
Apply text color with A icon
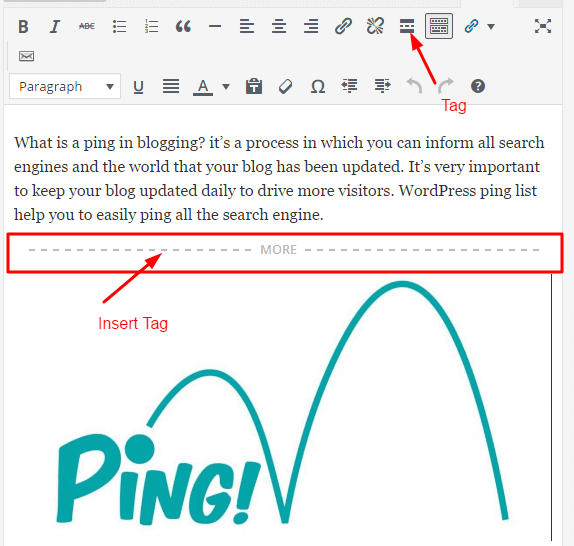[x=203, y=87]
